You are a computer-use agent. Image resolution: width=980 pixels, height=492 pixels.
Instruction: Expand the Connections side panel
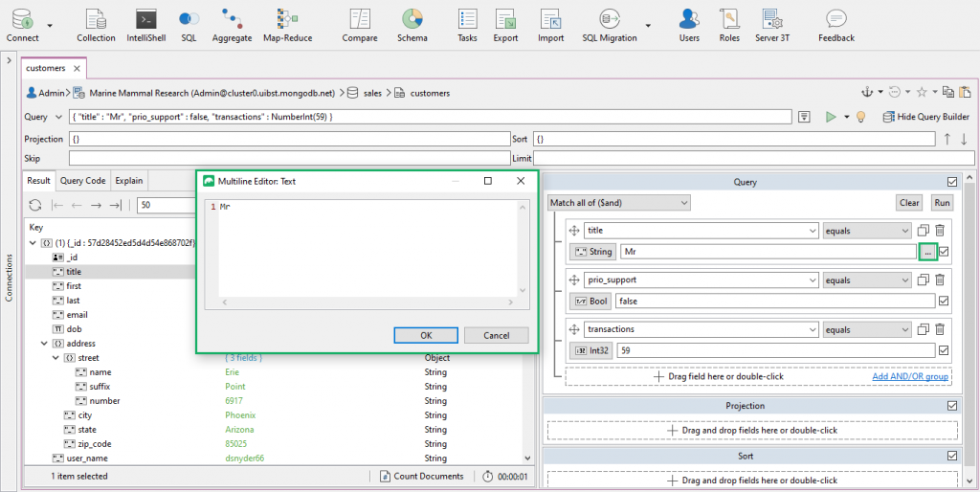9,60
